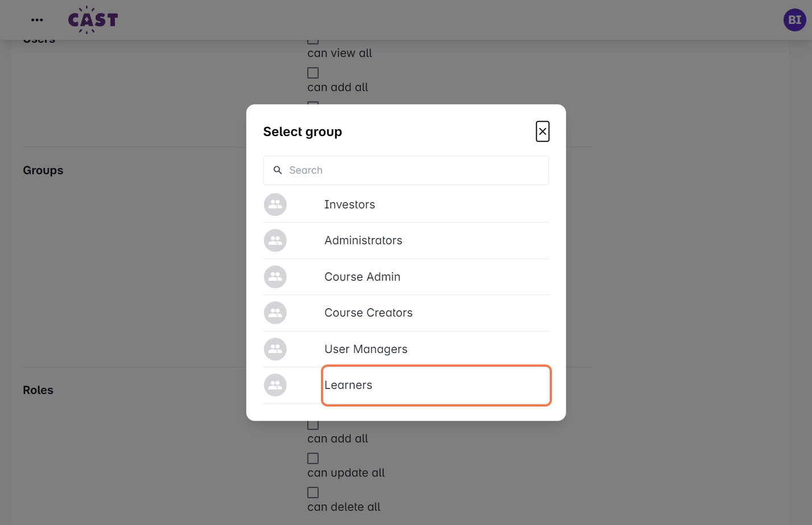
Task: Toggle the Roles 'can delete all' checkbox
Action: [x=313, y=493]
